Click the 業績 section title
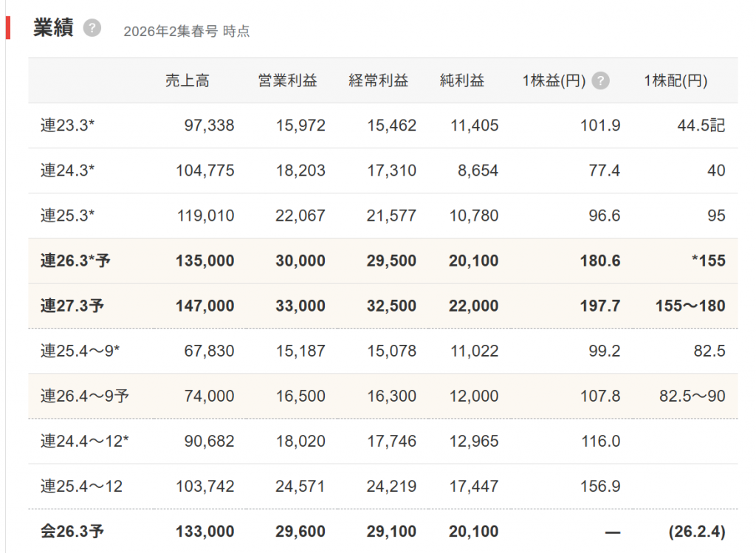The image size is (756, 553). [x=53, y=28]
